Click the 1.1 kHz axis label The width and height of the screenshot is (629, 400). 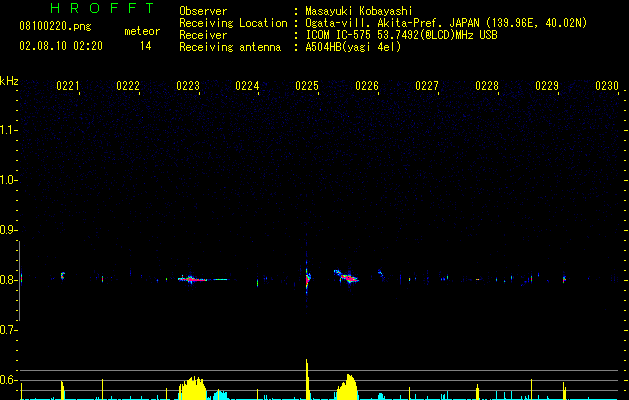pyautogui.click(x=9, y=130)
